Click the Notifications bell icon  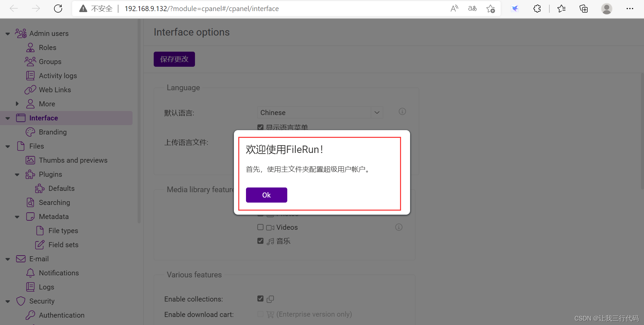(x=30, y=273)
